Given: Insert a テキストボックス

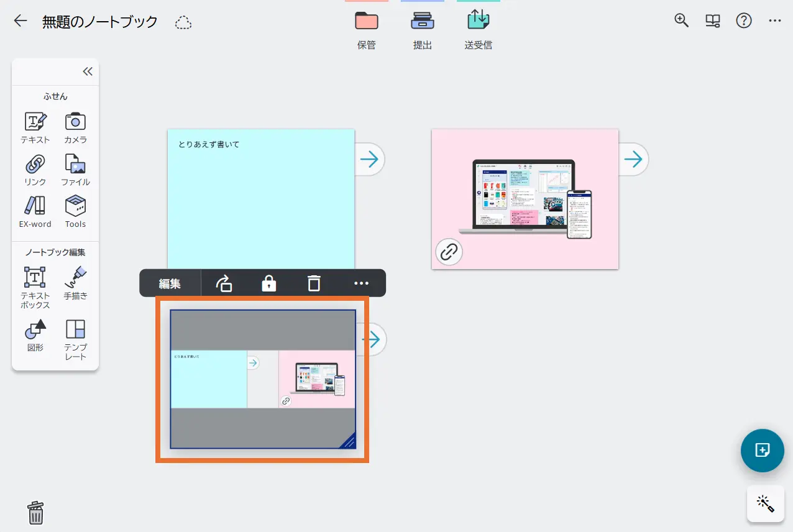Looking at the screenshot, I should pyautogui.click(x=35, y=288).
